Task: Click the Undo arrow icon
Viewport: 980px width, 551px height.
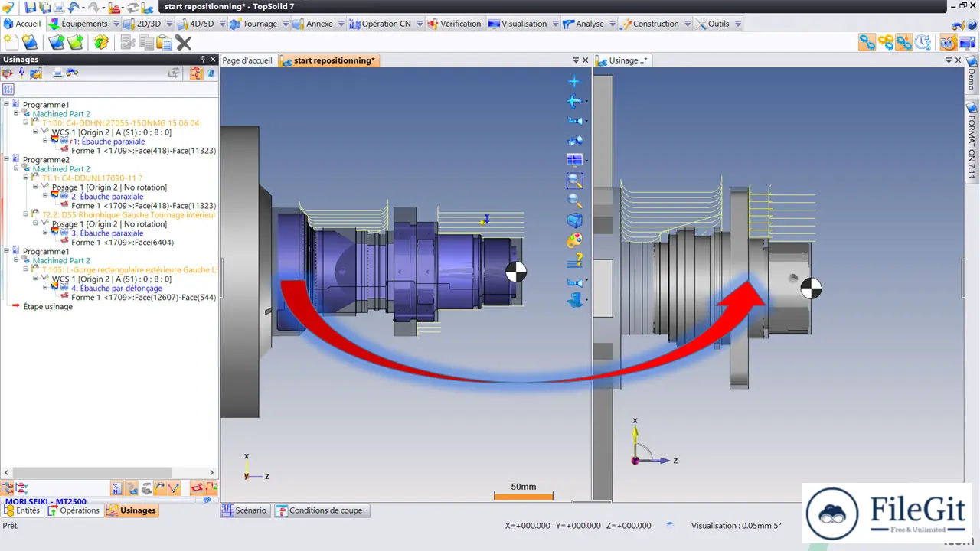Action: coord(73,7)
